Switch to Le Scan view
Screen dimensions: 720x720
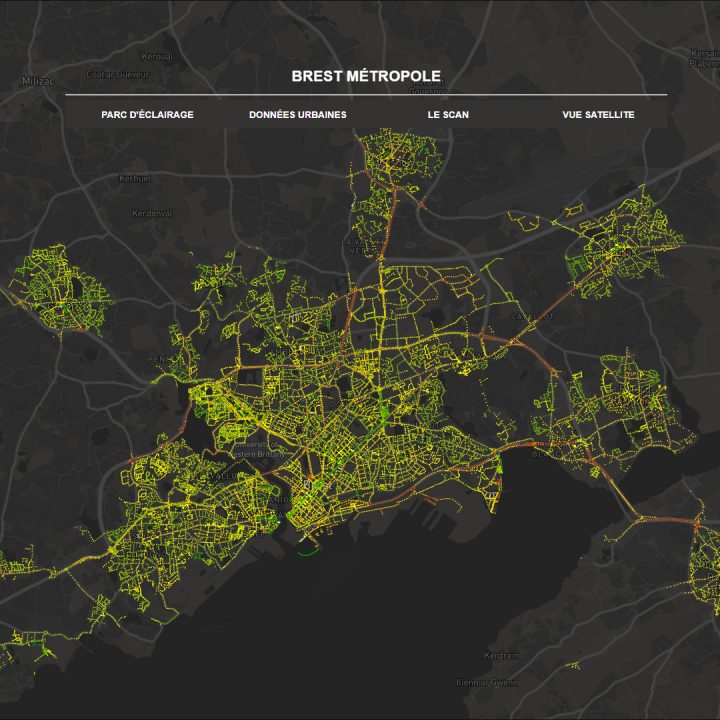click(447, 115)
